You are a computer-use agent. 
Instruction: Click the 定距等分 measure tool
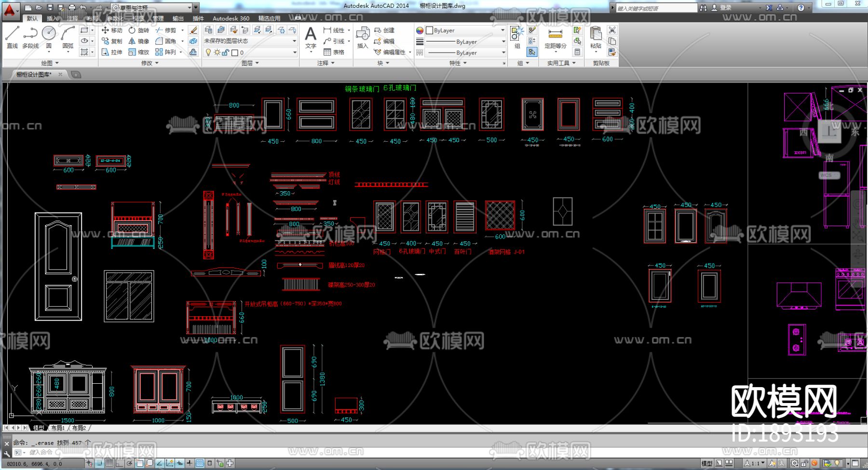tap(555, 38)
